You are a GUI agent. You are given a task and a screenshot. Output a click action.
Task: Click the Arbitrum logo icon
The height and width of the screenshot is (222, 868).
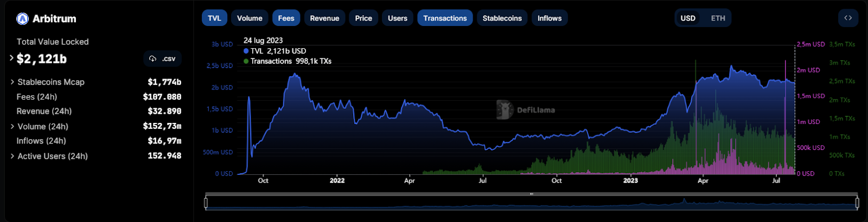pos(22,19)
